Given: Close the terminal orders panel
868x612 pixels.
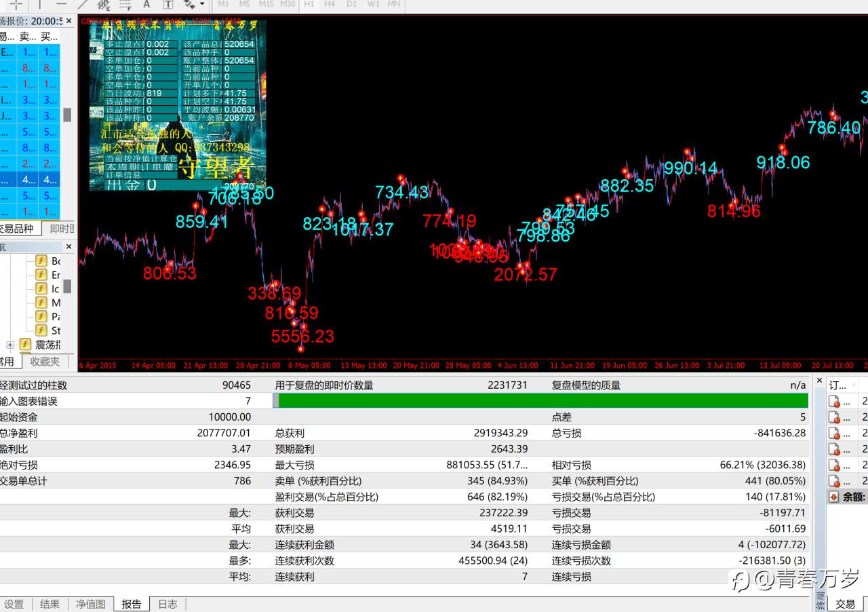Looking at the screenshot, I should pos(819,381).
